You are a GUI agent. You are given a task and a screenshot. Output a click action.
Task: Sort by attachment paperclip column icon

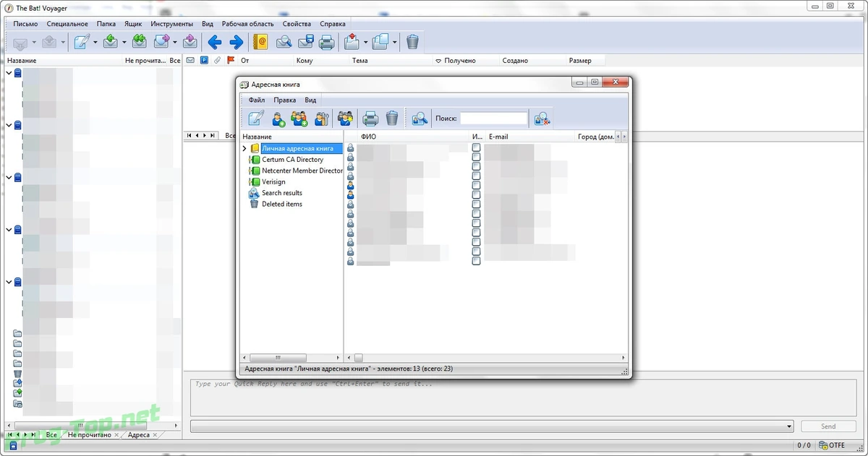click(x=218, y=61)
